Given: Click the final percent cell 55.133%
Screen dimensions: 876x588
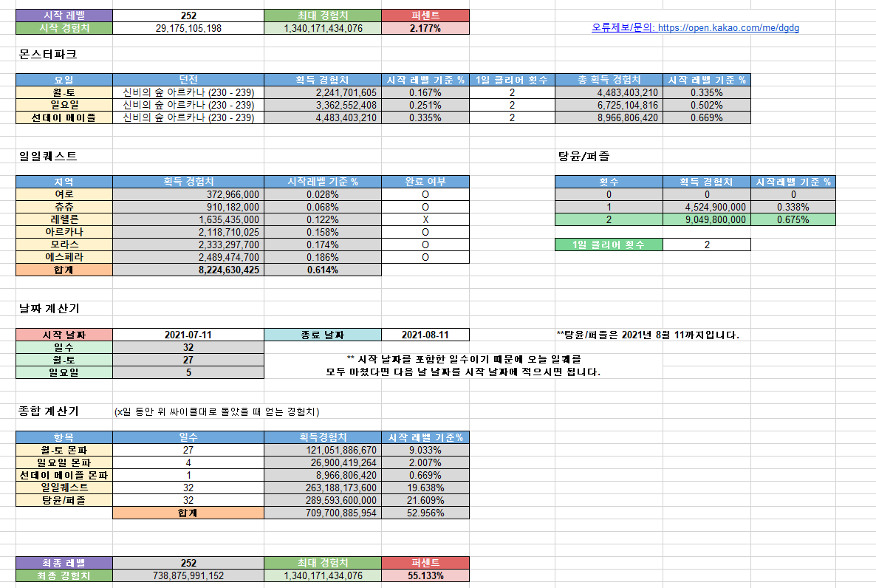Looking at the screenshot, I should pos(425,575).
